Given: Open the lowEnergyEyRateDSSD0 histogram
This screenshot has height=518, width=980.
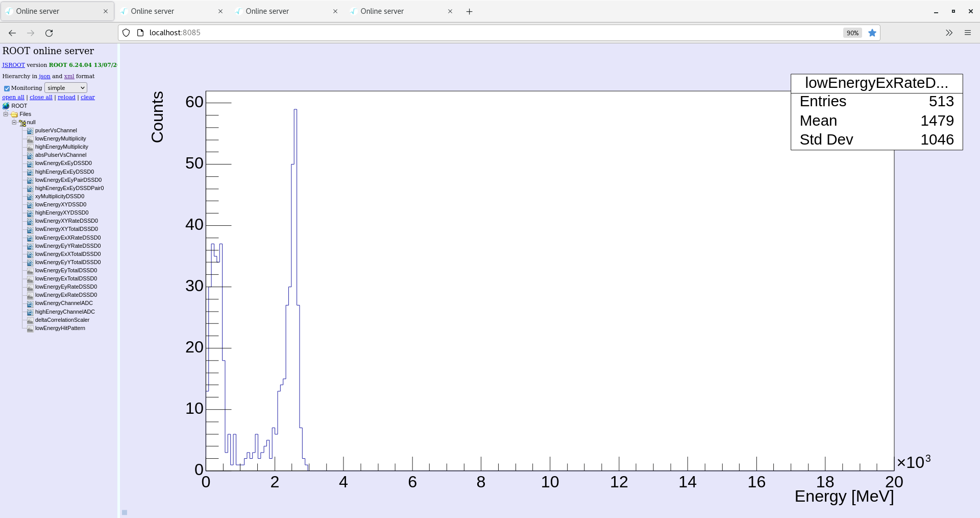Looking at the screenshot, I should point(66,287).
